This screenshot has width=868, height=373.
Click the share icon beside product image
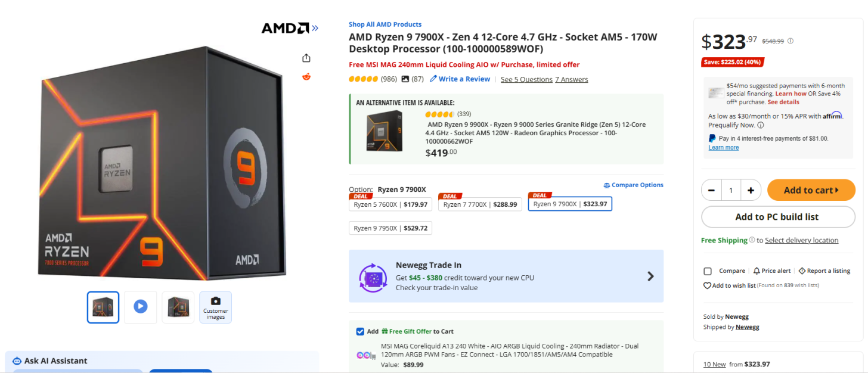[306, 58]
